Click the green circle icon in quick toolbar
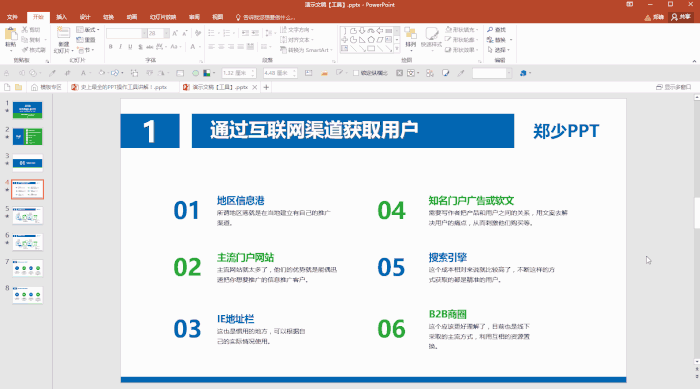Viewport: 700px width, 389px height. click(196, 73)
